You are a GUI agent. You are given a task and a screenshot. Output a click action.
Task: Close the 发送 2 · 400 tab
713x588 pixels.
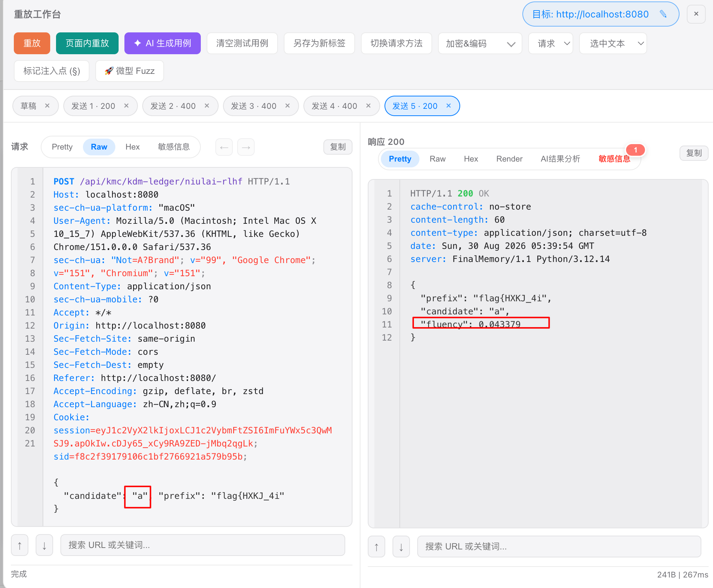(207, 106)
